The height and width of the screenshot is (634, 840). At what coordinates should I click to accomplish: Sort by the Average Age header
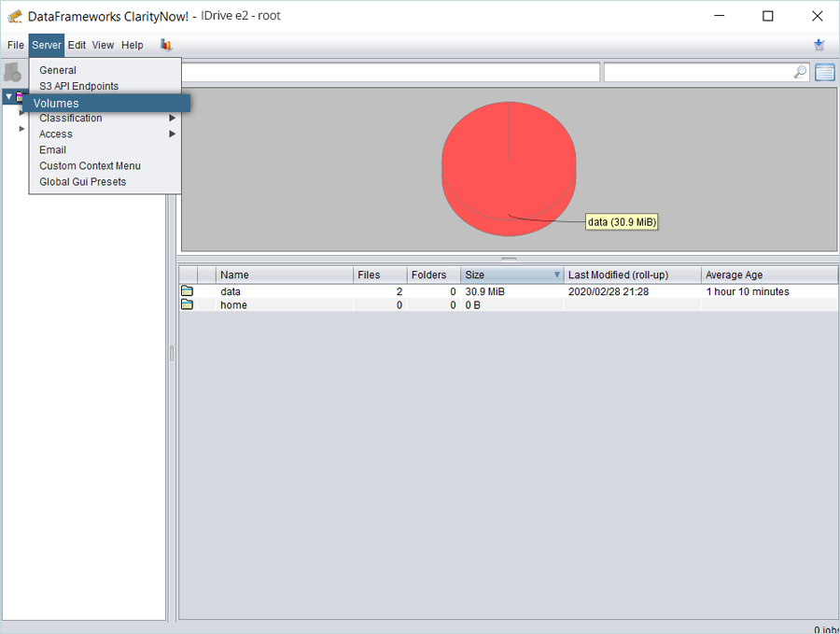coord(769,275)
